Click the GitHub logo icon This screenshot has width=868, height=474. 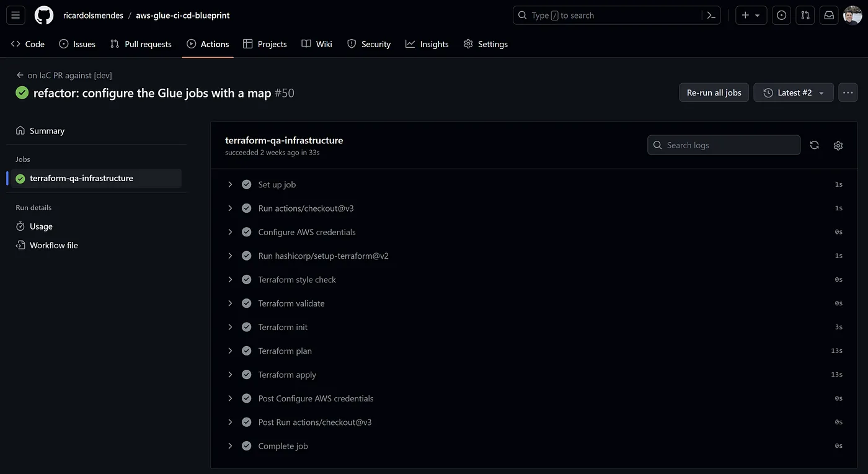point(44,15)
